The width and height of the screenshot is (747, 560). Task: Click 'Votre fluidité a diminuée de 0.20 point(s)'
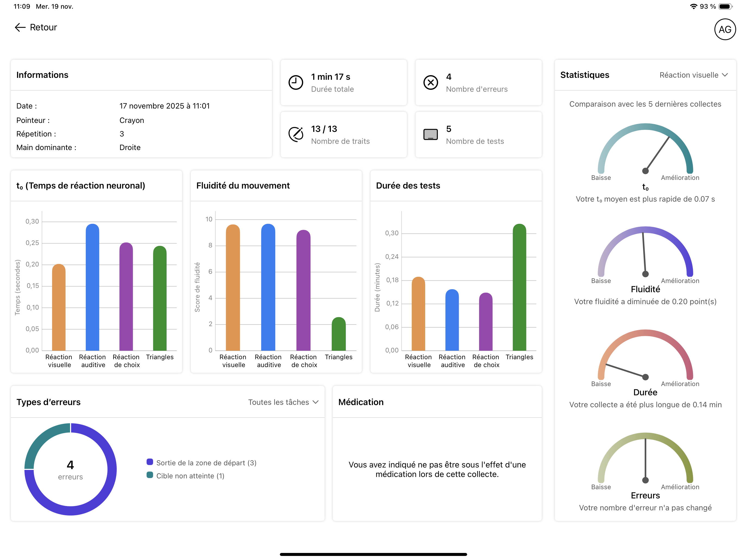pyautogui.click(x=645, y=302)
